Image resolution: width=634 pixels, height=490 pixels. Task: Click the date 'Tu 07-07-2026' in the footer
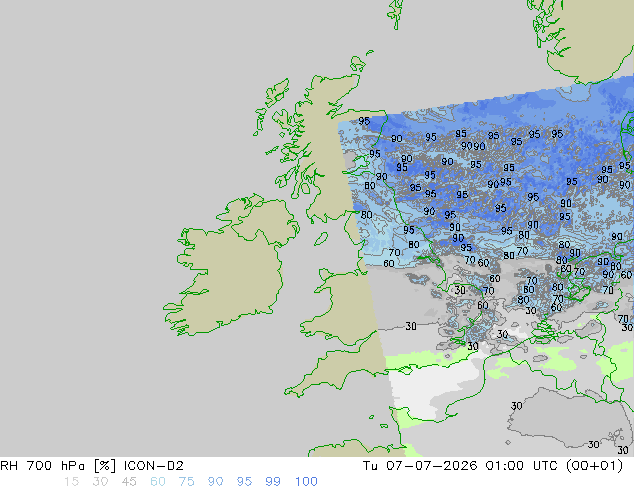pyautogui.click(x=420, y=466)
